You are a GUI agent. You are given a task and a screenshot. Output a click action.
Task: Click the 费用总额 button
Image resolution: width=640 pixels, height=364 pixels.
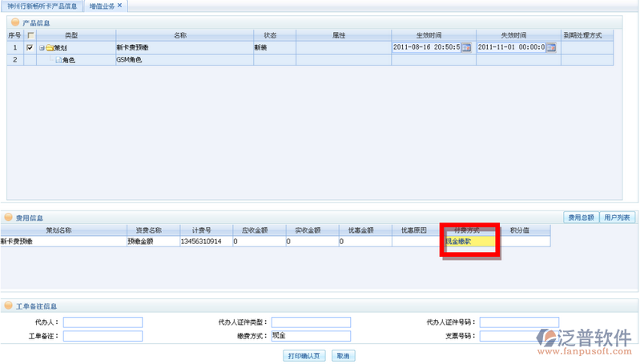click(581, 217)
